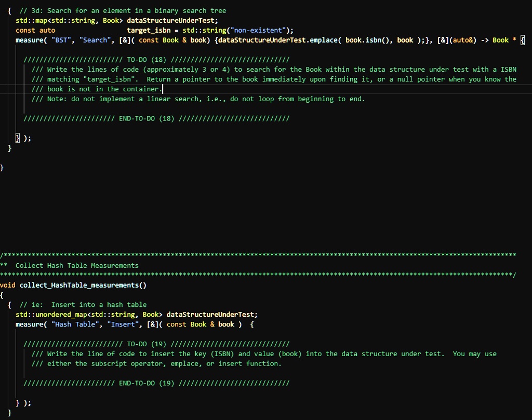Viewport: 532px width, 420px height.
Task: Click the "Search" string argument in measure call
Action: pos(95,40)
